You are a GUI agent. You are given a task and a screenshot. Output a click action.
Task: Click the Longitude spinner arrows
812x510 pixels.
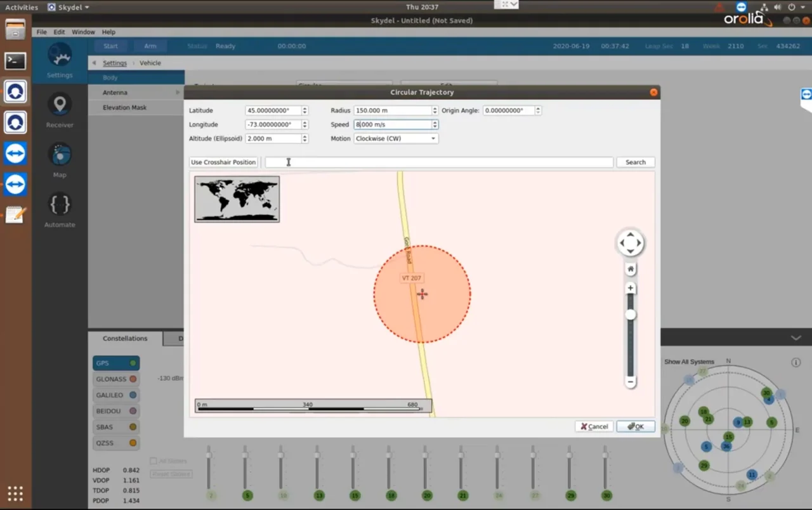pos(304,124)
